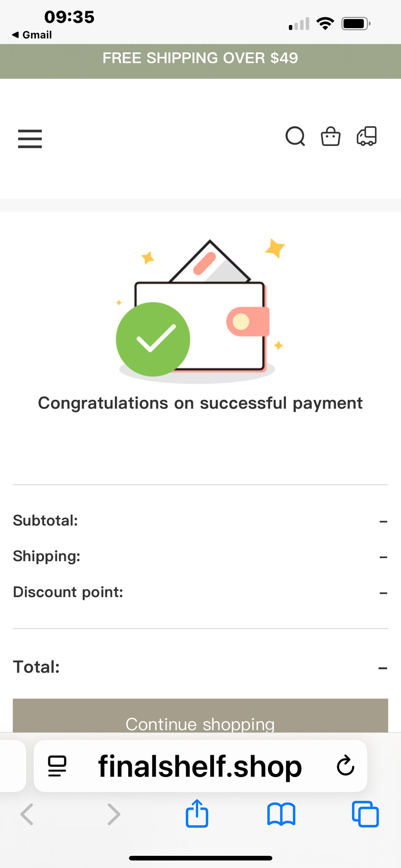Open page reader settings icon
Image resolution: width=401 pixels, height=868 pixels.
[x=57, y=766]
